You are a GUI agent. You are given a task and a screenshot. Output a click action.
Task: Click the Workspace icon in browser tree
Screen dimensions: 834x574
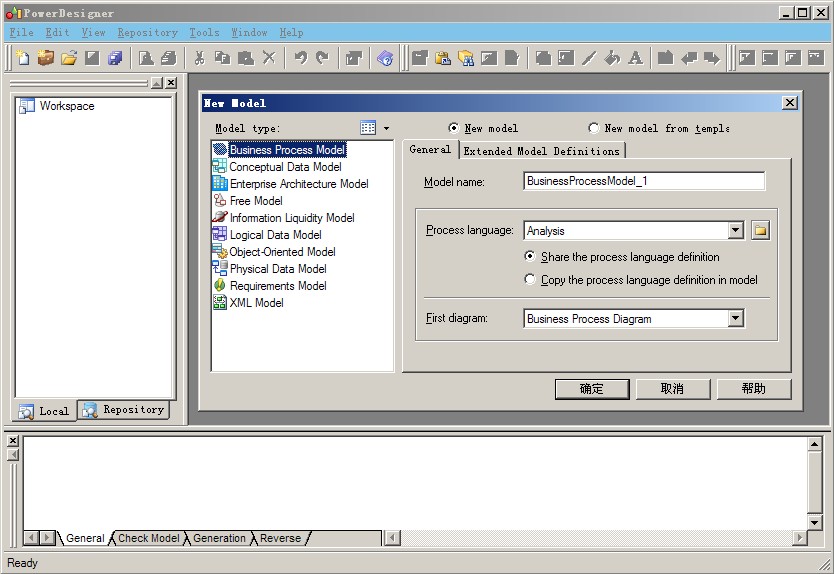click(27, 106)
